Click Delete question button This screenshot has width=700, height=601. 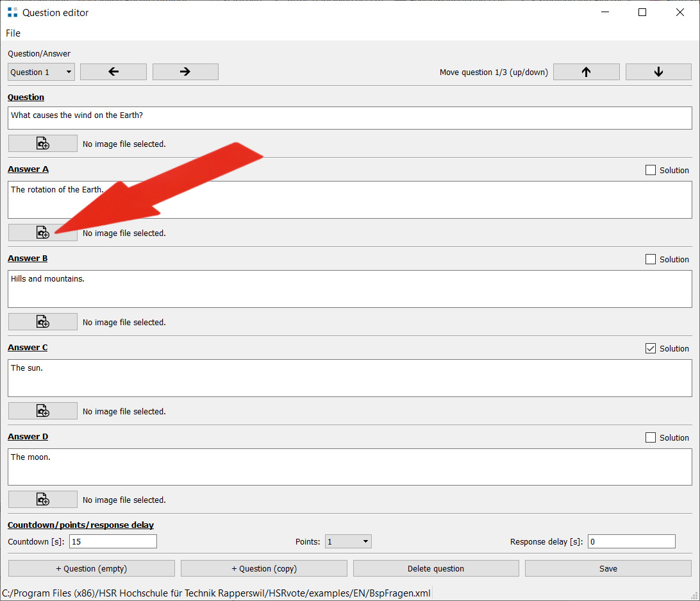(x=436, y=568)
